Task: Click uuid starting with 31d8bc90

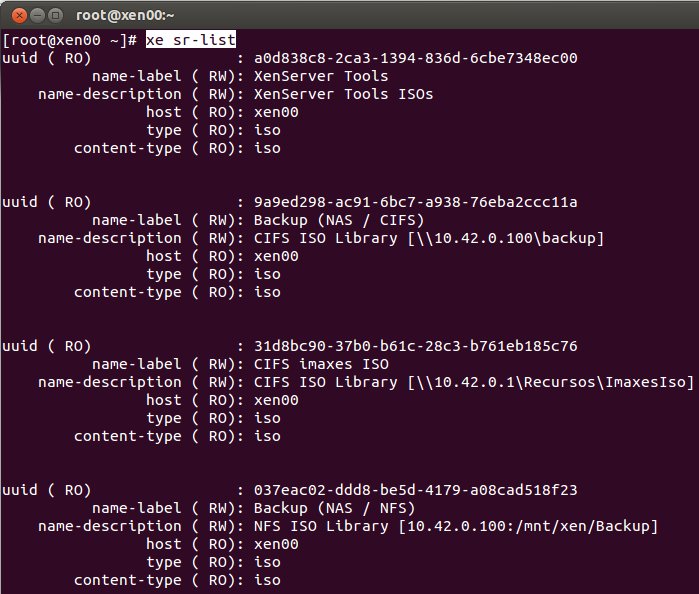Action: point(415,346)
